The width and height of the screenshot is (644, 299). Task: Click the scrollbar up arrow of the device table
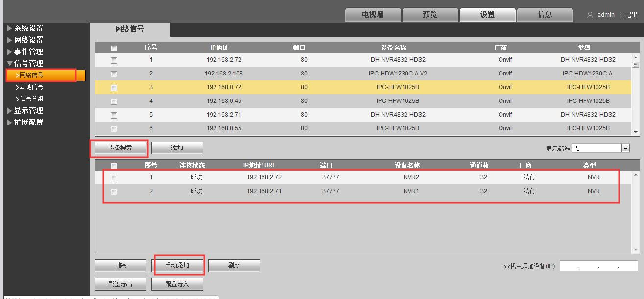(636, 57)
